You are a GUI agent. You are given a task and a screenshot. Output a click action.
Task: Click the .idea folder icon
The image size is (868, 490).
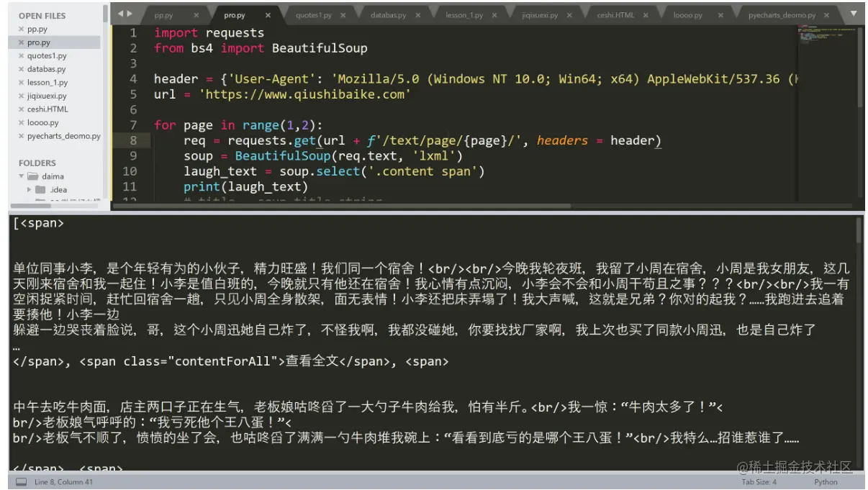pyautogui.click(x=41, y=189)
